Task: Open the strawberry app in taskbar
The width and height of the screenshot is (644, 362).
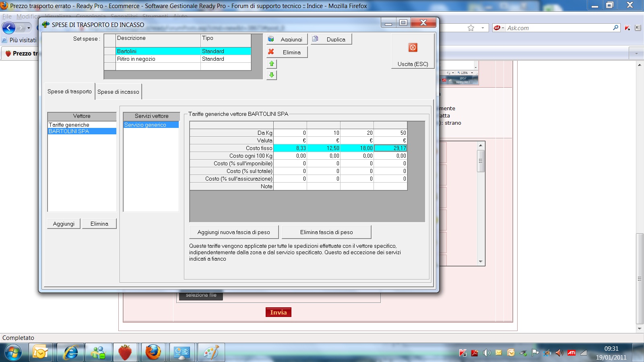Action: click(x=125, y=353)
